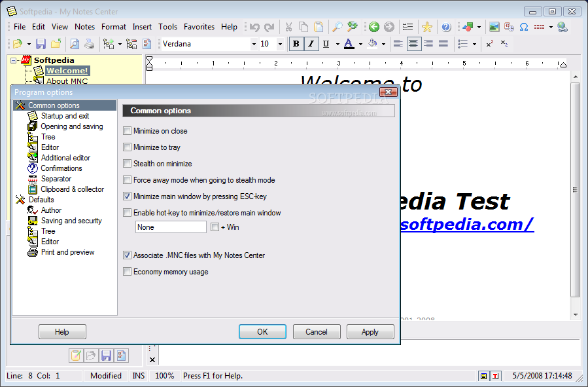
Task: Click the superscript x² icon
Action: coord(490,44)
